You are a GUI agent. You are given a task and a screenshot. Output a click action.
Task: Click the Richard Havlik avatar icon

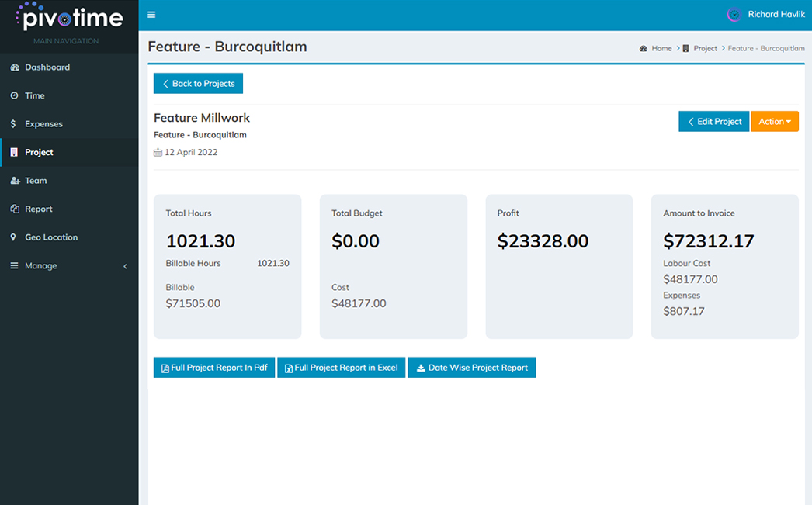734,15
